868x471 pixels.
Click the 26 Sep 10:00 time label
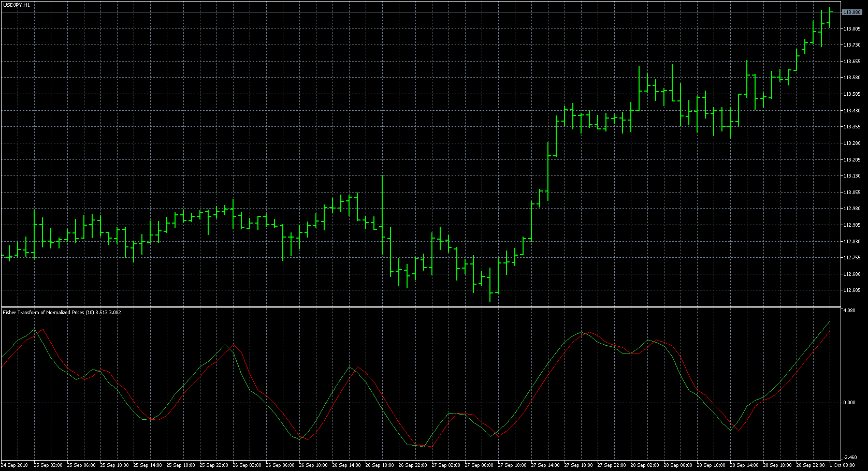tap(313, 465)
